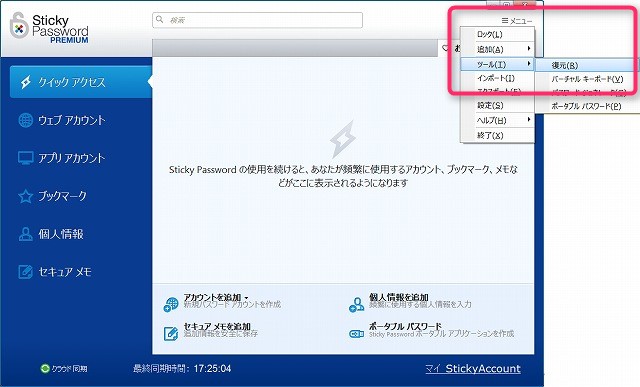Click the star icon for ブックマーク

pos(26,196)
